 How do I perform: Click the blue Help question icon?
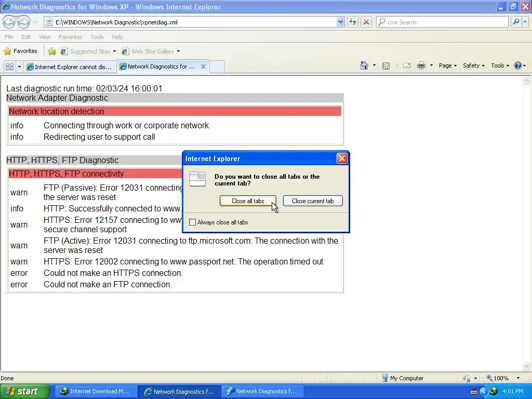[x=518, y=65]
